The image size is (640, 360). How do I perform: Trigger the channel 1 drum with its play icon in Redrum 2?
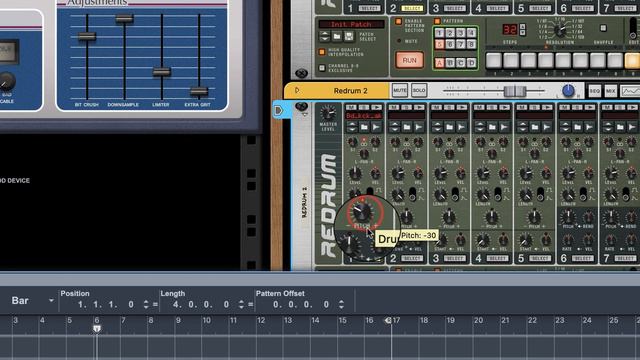click(377, 107)
